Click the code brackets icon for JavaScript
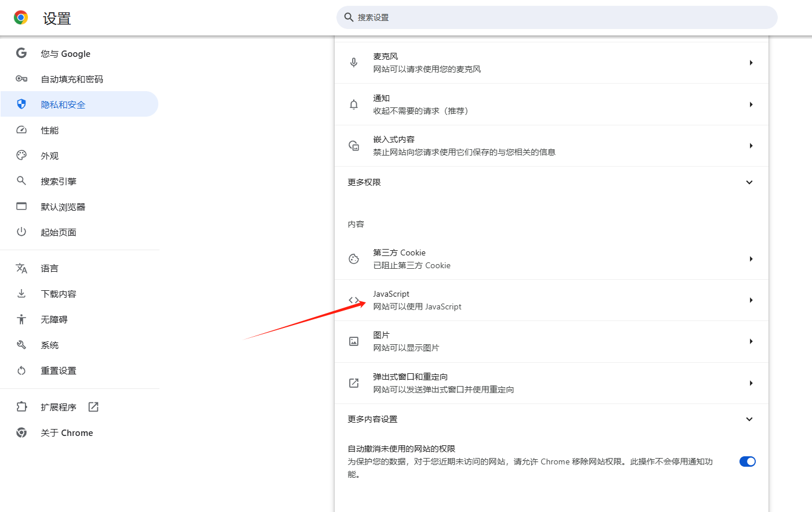The height and width of the screenshot is (512, 812). click(354, 300)
